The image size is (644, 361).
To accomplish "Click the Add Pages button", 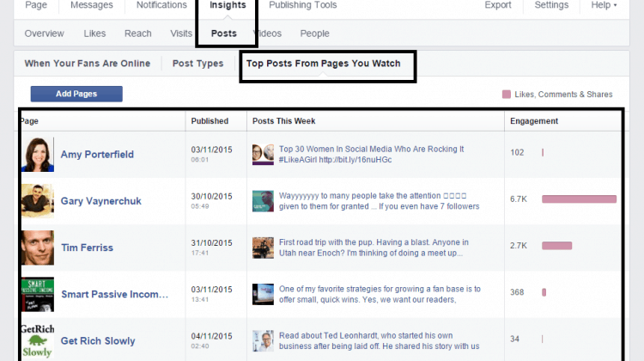I will [x=76, y=94].
